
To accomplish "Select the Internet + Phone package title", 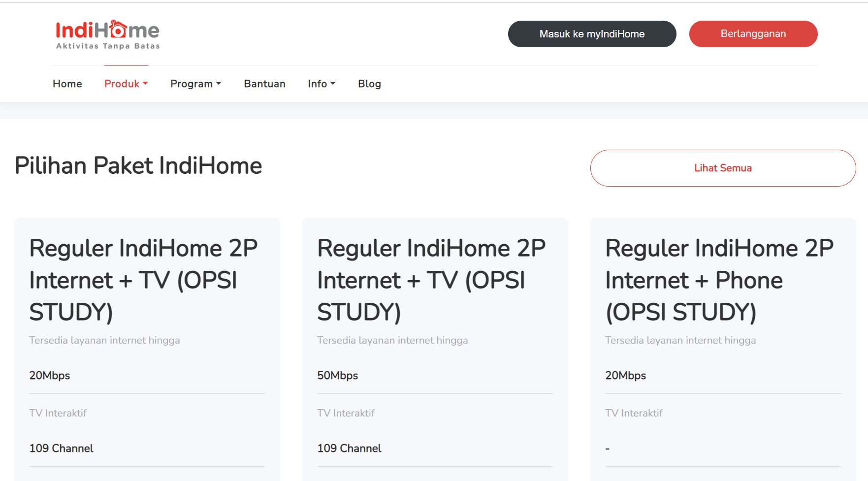I will 719,280.
